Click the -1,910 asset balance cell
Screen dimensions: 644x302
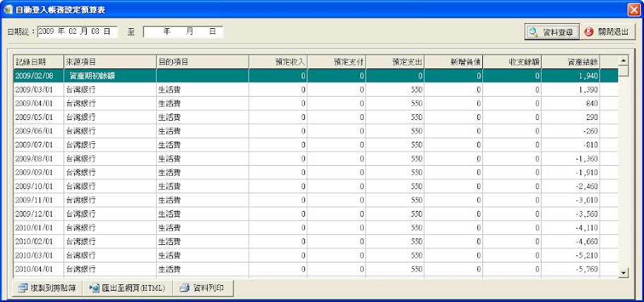pos(571,172)
